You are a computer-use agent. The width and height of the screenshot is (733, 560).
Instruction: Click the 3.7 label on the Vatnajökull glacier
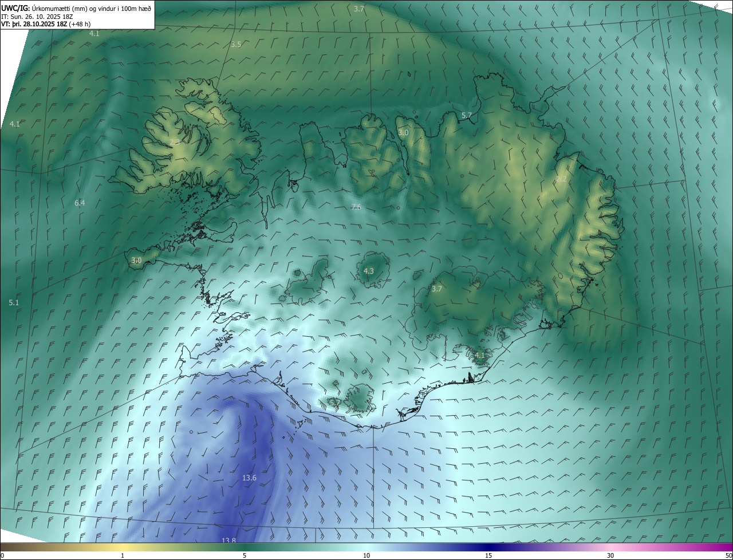click(437, 289)
